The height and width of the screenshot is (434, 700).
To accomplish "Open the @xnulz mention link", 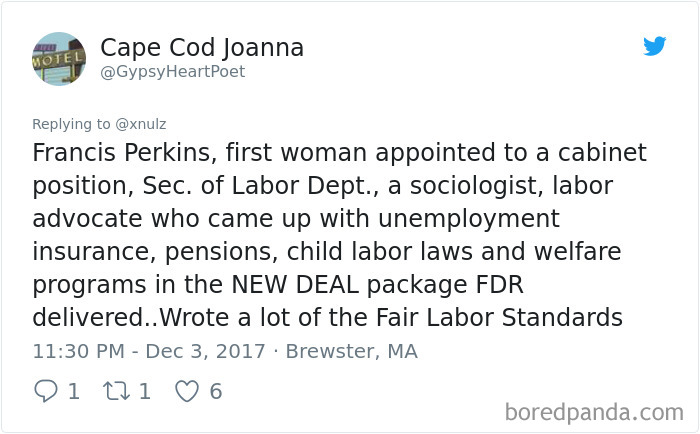I will pyautogui.click(x=141, y=124).
